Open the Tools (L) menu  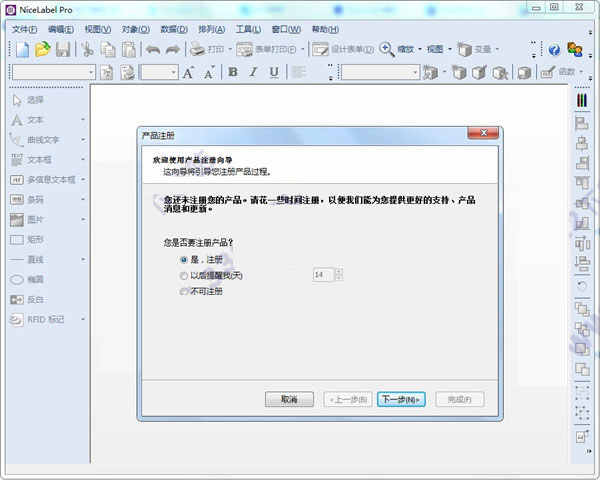coord(248,29)
